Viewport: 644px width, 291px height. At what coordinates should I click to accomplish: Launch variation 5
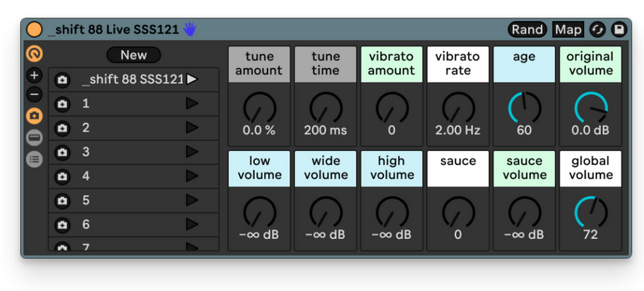click(192, 200)
